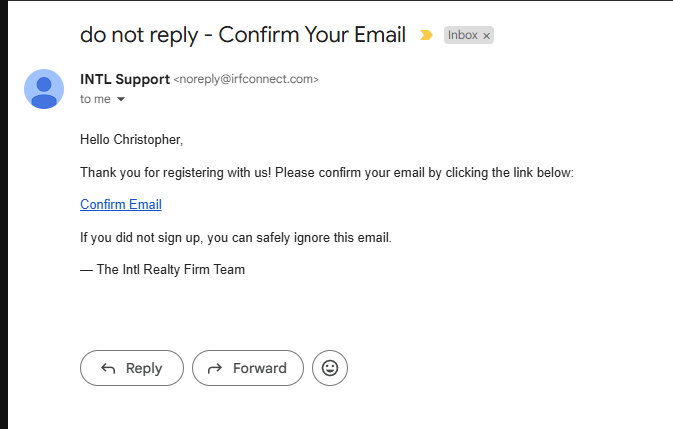The width and height of the screenshot is (673, 429).
Task: Click the 'do not reply' part of subject
Action: (138, 35)
